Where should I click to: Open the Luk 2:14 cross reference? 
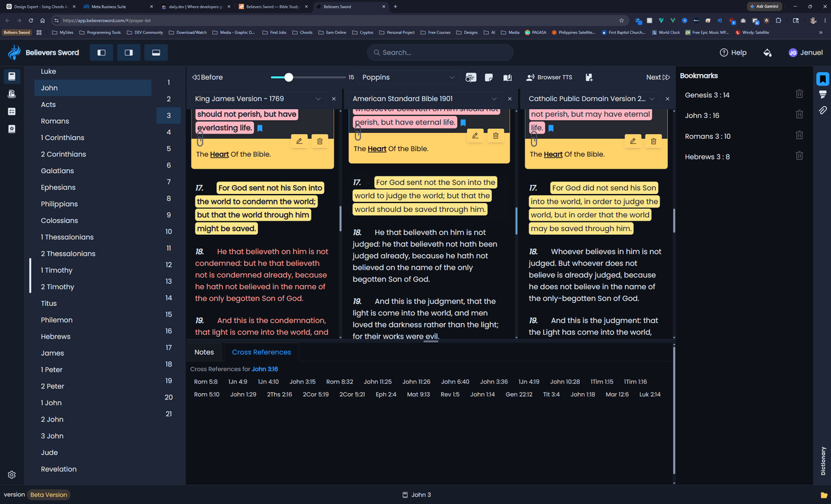(650, 394)
